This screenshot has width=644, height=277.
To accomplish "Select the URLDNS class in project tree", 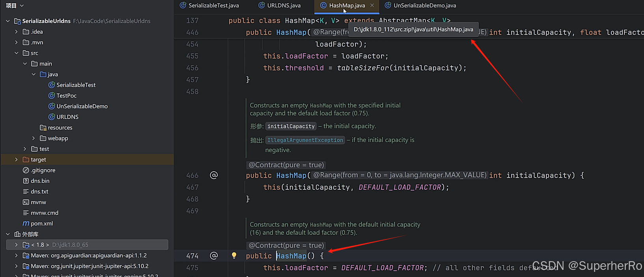I will click(67, 117).
